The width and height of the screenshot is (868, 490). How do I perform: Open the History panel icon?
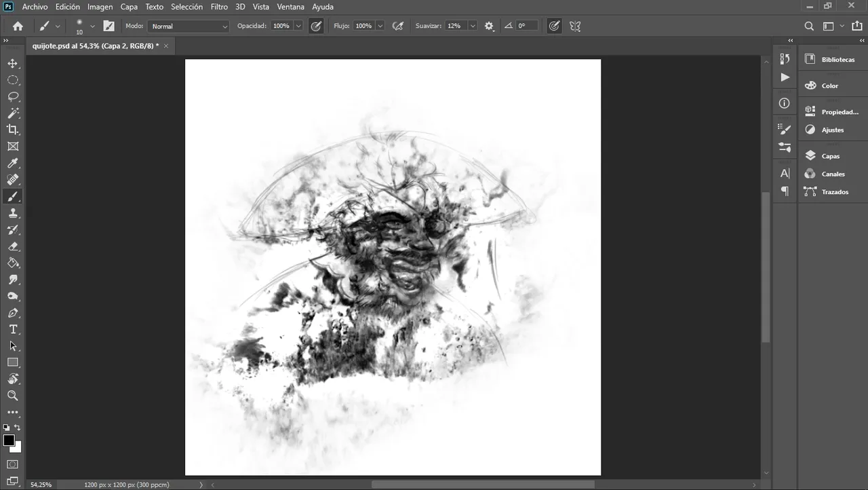[x=785, y=59]
